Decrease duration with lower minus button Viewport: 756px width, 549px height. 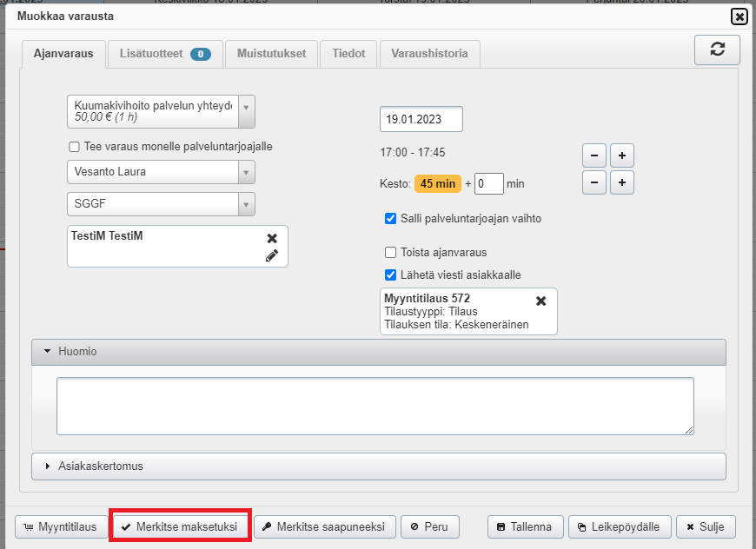point(594,183)
